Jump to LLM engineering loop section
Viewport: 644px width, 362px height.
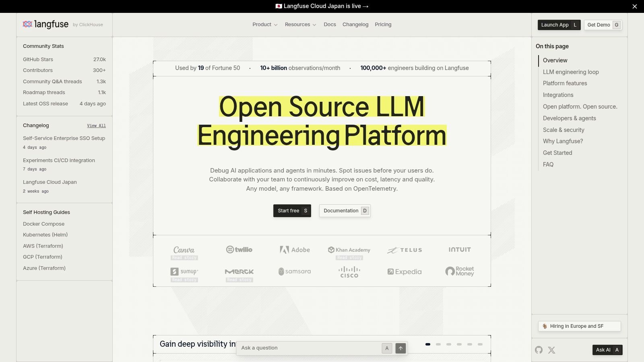click(x=571, y=72)
